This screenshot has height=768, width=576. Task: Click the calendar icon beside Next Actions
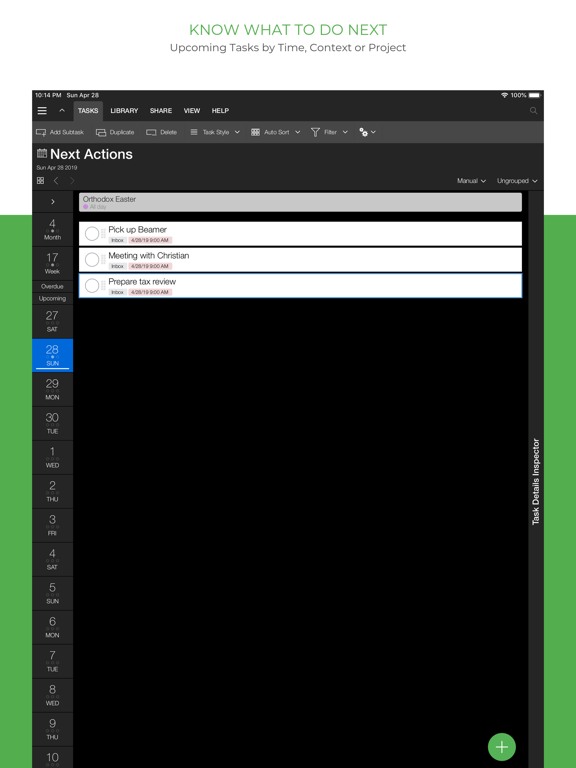coord(42,153)
